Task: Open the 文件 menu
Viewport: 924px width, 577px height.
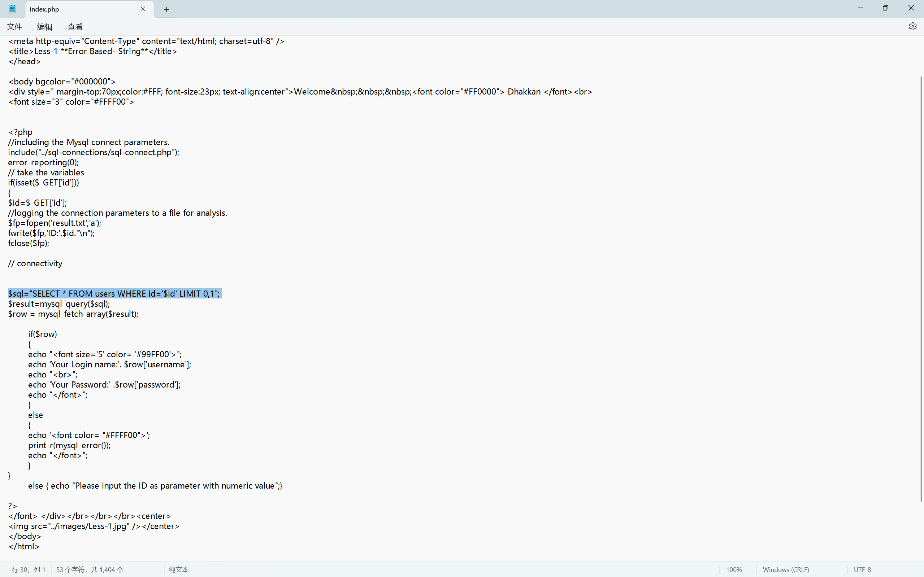Action: 14,27
